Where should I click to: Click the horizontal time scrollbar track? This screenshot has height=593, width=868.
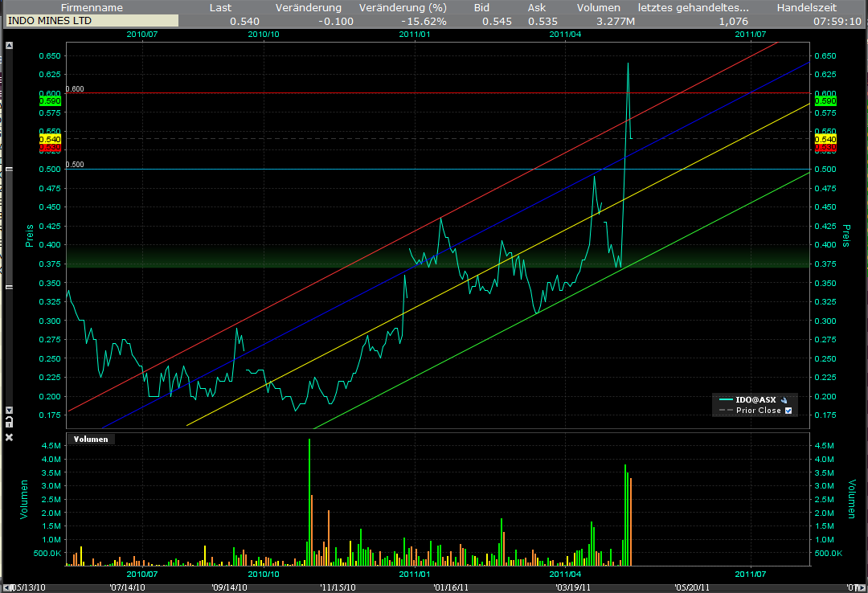435,587
